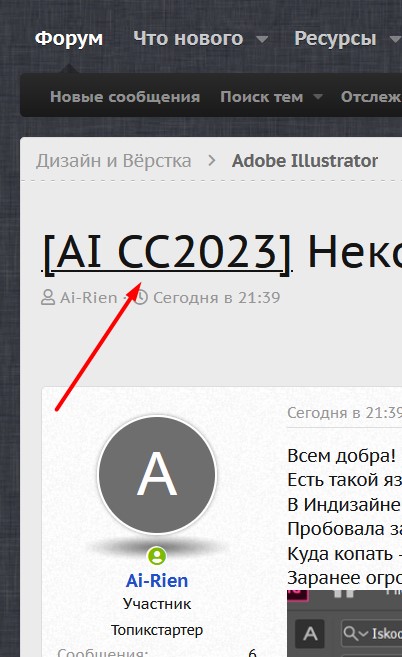Expand the Что нового dropdown arrow
This screenshot has height=657, width=402.
point(262,39)
